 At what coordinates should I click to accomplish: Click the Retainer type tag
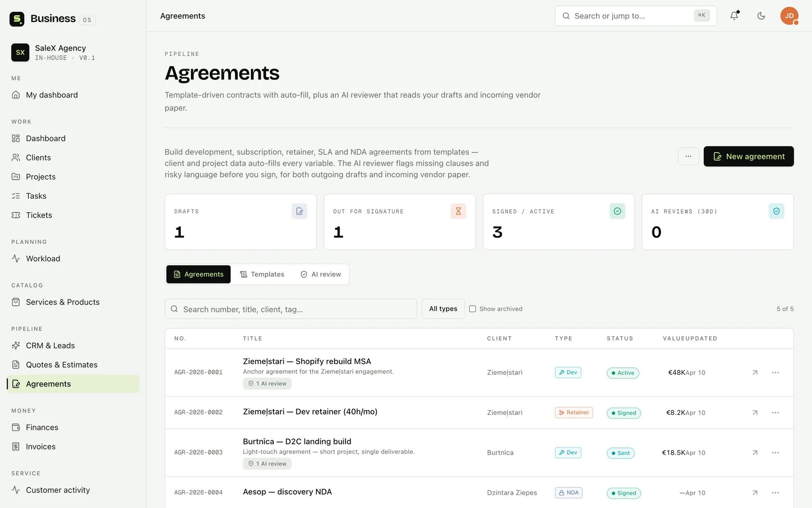pos(574,412)
